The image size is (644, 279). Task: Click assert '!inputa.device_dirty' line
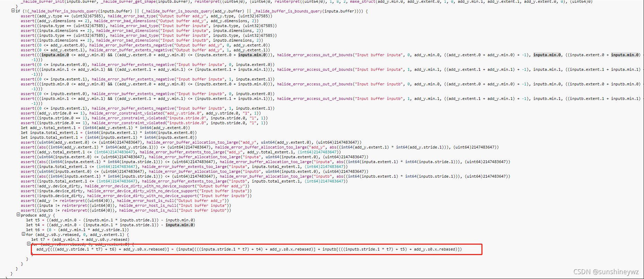[x=136, y=191]
